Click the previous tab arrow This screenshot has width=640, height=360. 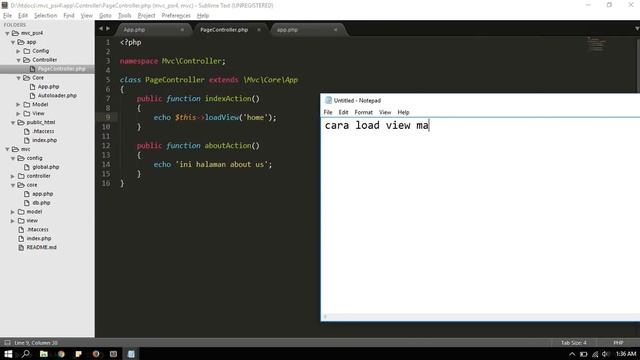click(101, 29)
